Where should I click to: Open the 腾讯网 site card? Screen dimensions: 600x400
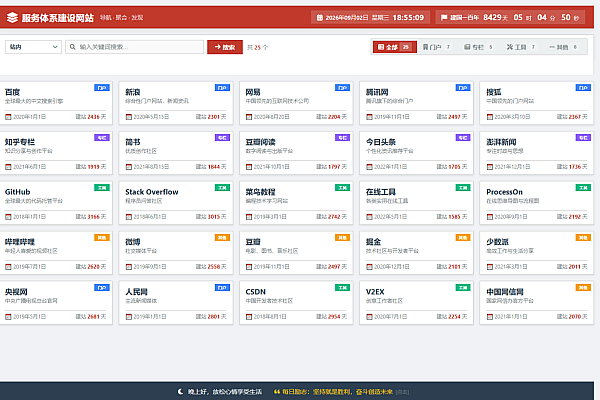coord(417,103)
